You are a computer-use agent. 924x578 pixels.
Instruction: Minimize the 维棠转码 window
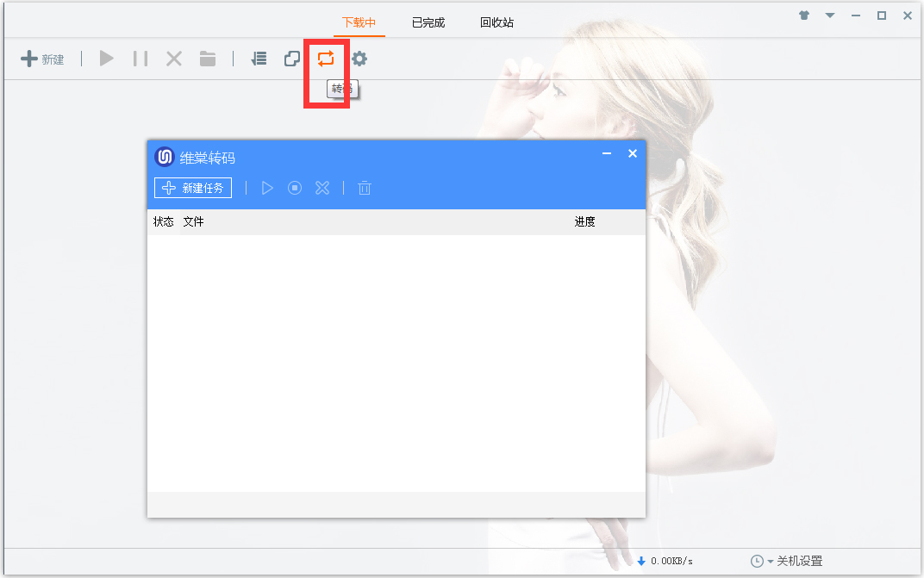tap(607, 154)
